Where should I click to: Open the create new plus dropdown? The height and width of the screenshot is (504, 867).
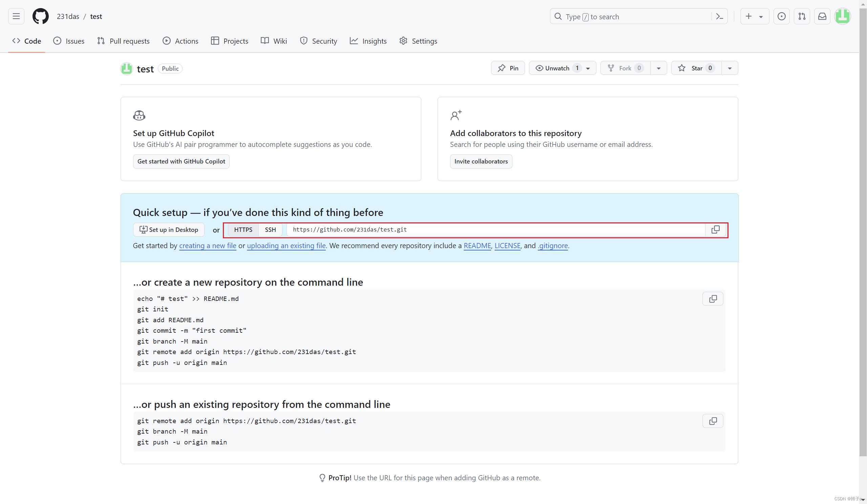click(x=754, y=16)
